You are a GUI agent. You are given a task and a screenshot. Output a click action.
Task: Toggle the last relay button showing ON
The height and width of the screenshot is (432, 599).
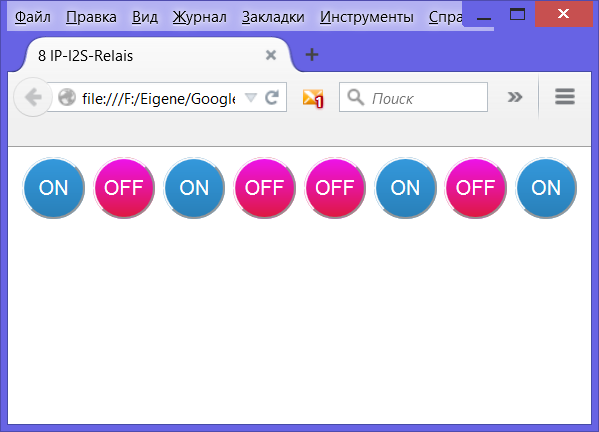(546, 188)
